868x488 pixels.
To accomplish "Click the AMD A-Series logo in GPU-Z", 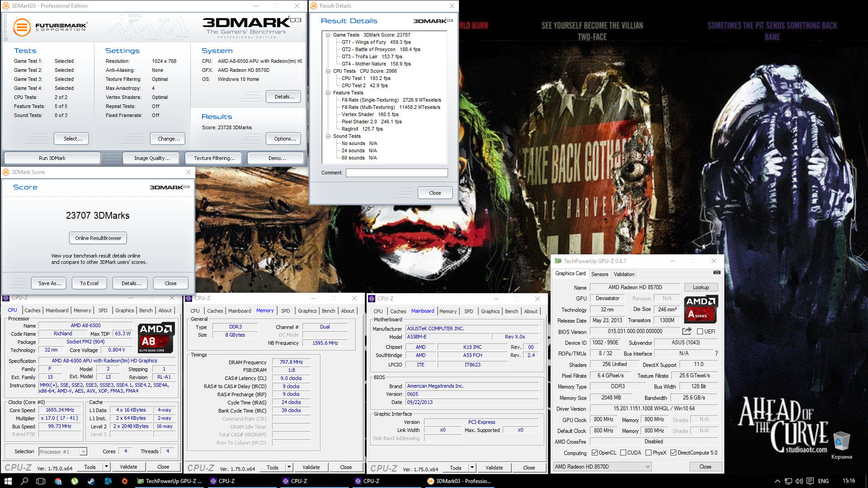I will pos(701,309).
